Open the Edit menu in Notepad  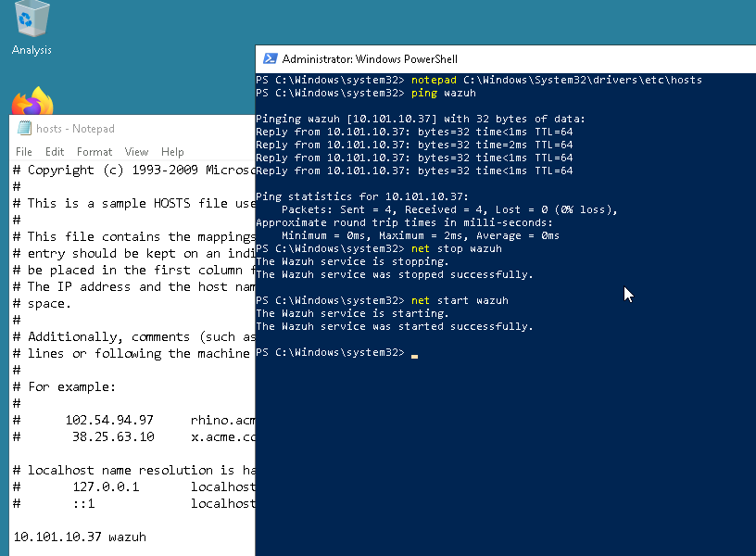55,152
